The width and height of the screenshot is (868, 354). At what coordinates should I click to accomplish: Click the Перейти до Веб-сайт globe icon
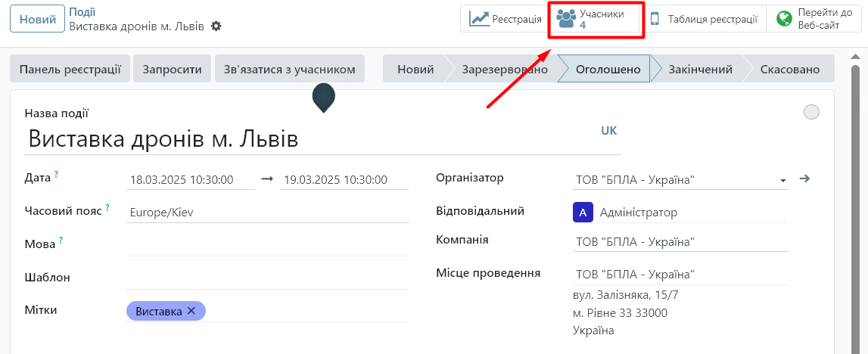pos(784,19)
